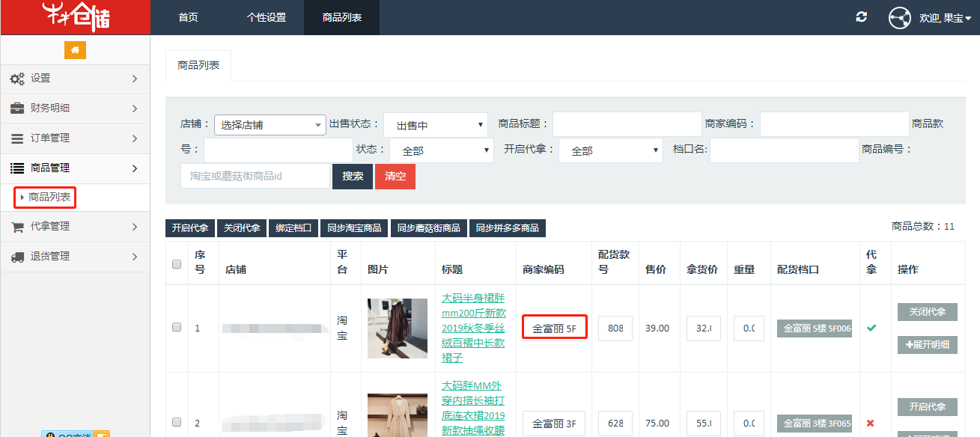Click the briefcase icon beside 财务明细
The height and width of the screenshot is (437, 980).
[x=17, y=109]
